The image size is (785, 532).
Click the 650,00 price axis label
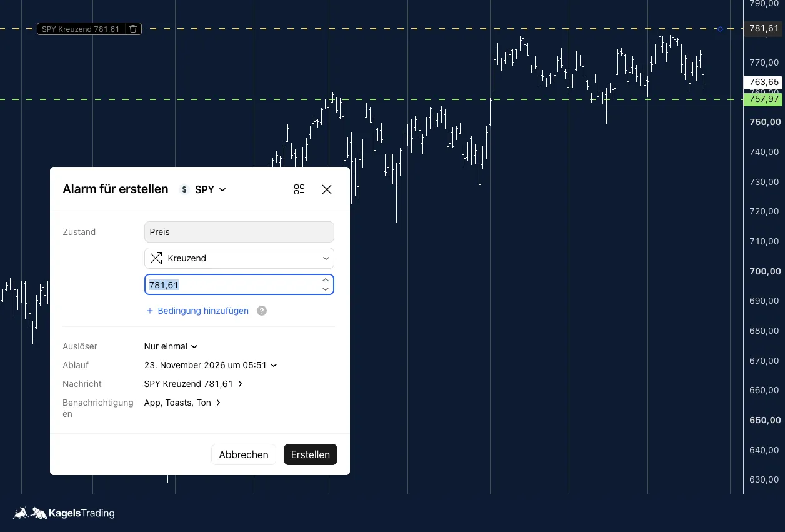pos(764,420)
